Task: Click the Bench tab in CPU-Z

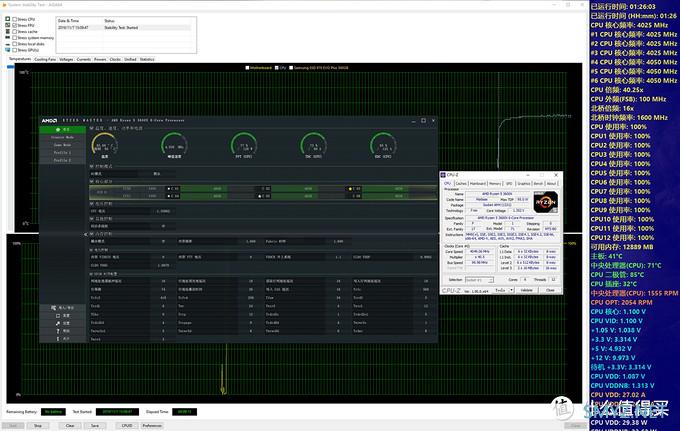Action: pos(538,183)
